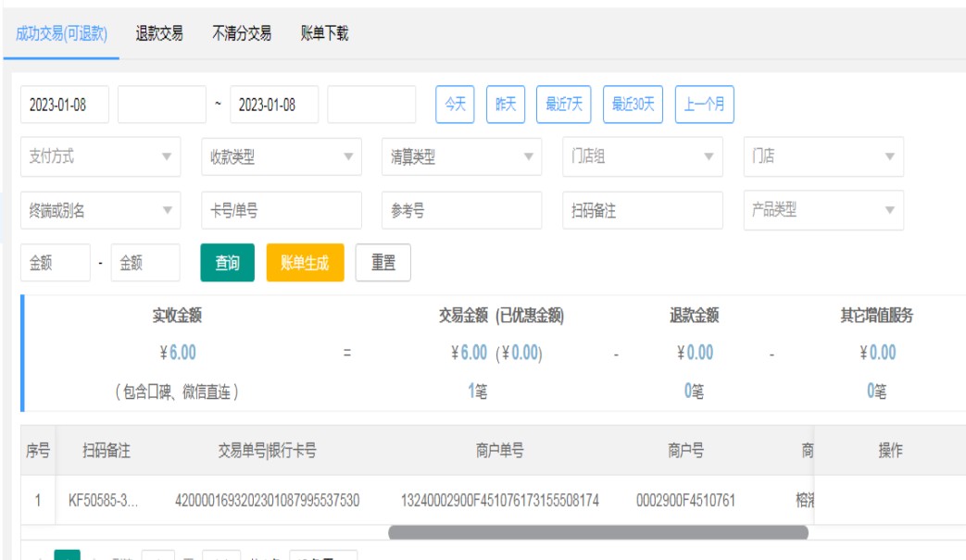Viewport: 966px width, 560px height.
Task: Switch to the 退款交易 tab
Action: [159, 34]
